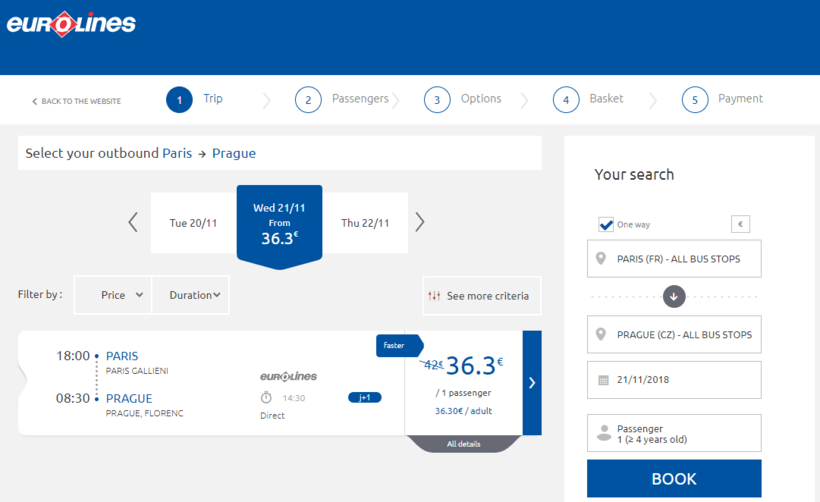
Task: Click the Paris departure stops field
Action: tap(674, 258)
